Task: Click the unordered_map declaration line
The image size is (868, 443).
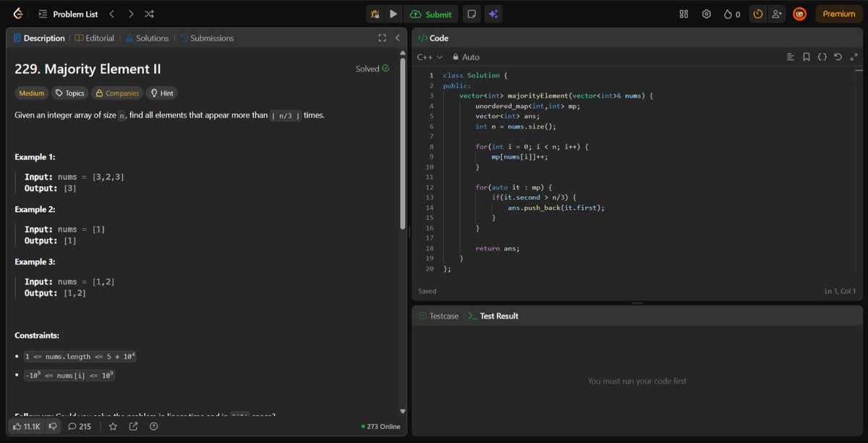Action: [527, 106]
